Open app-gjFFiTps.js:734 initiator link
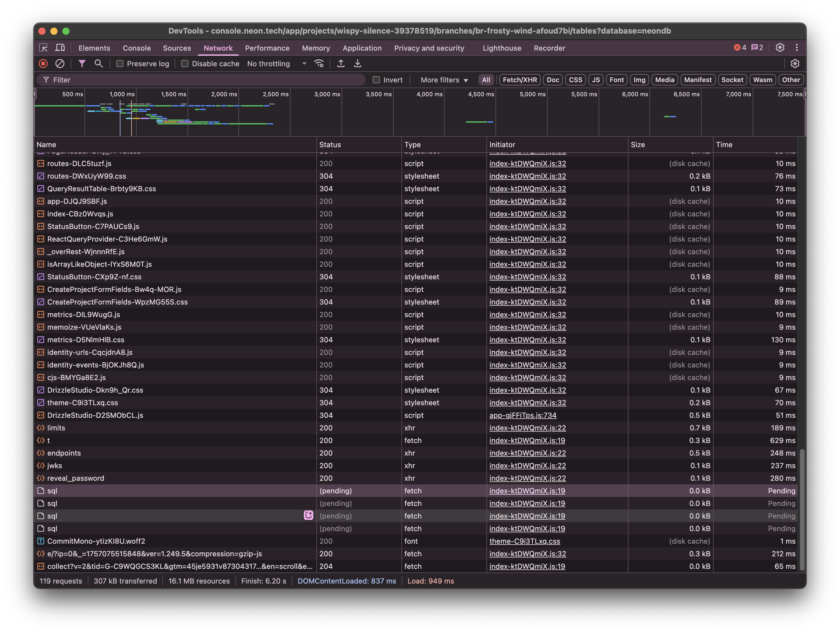 (x=522, y=415)
